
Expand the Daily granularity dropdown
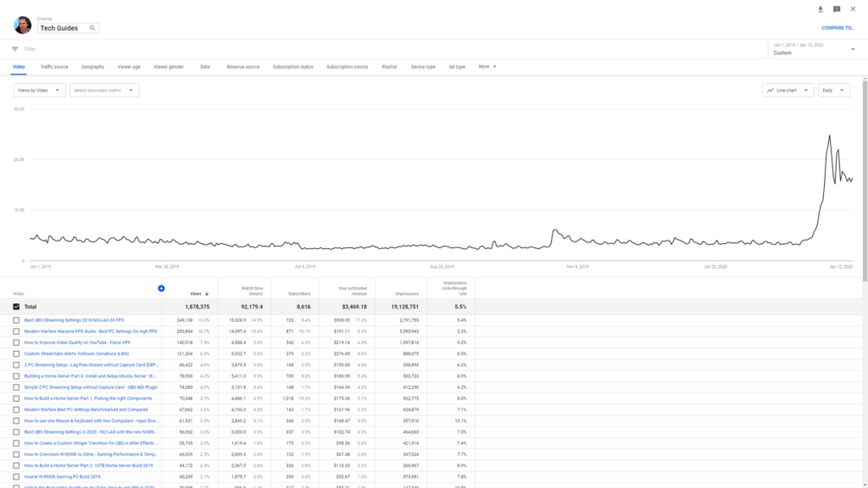coord(834,90)
